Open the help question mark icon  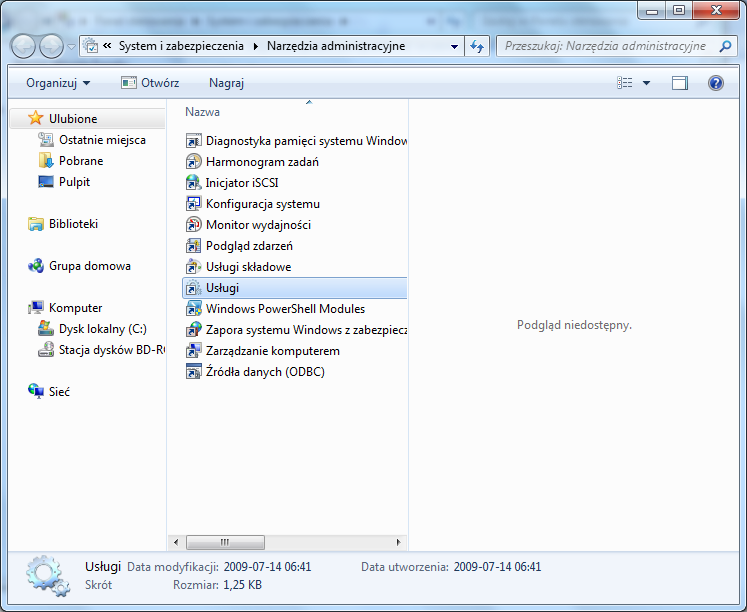coord(715,83)
